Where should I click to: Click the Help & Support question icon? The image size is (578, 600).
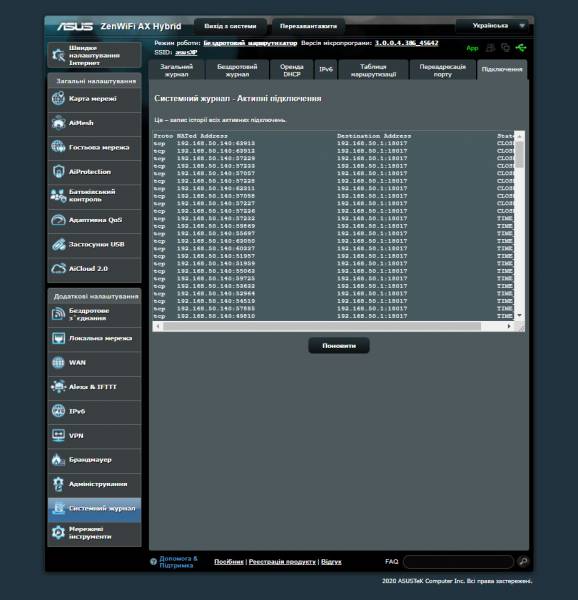153,561
